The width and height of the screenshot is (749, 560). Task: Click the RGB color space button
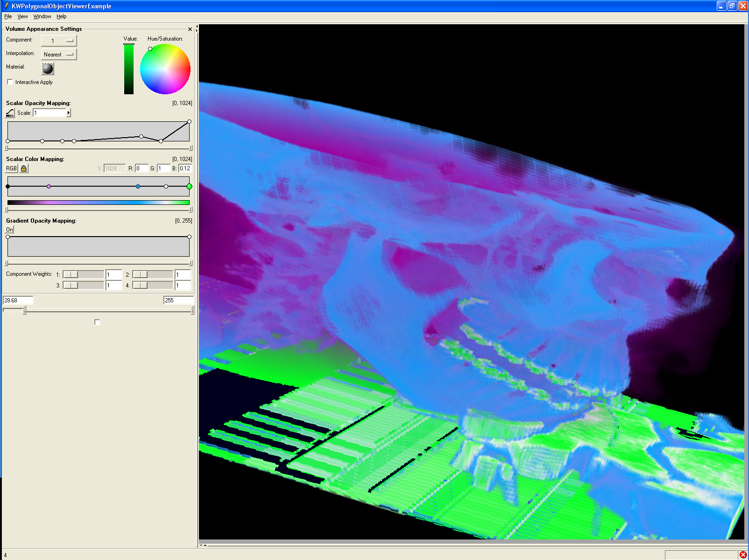coord(11,168)
